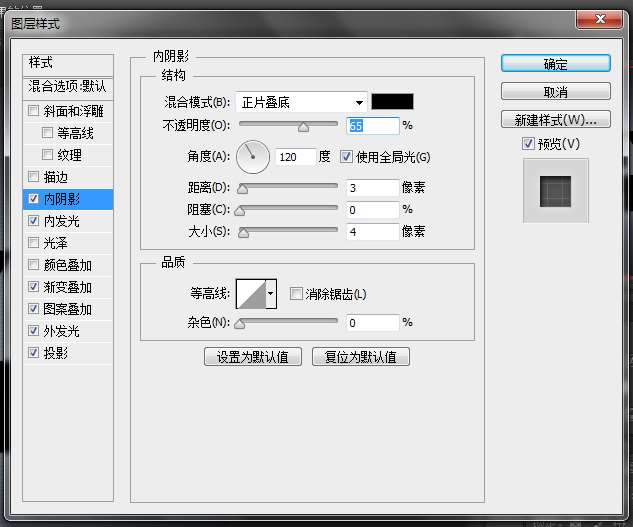Click the 阻塞 slider handle
The height and width of the screenshot is (527, 633).
coord(240,211)
